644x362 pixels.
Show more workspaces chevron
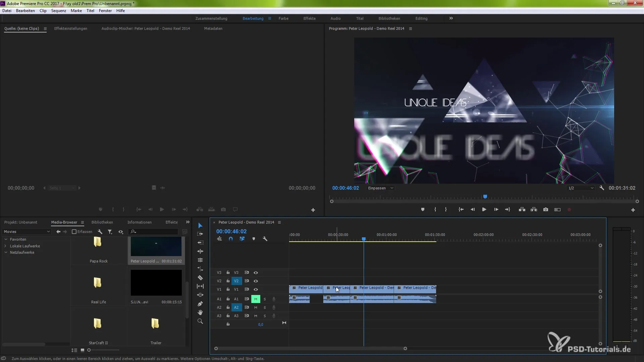451,18
